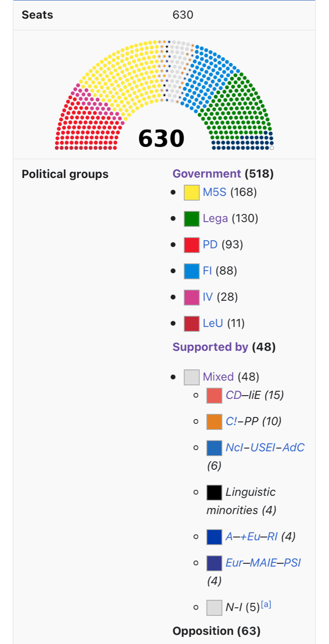This screenshot has height=644, width=329.
Task: Click the blue FI color swatch
Action: pyautogui.click(x=191, y=271)
